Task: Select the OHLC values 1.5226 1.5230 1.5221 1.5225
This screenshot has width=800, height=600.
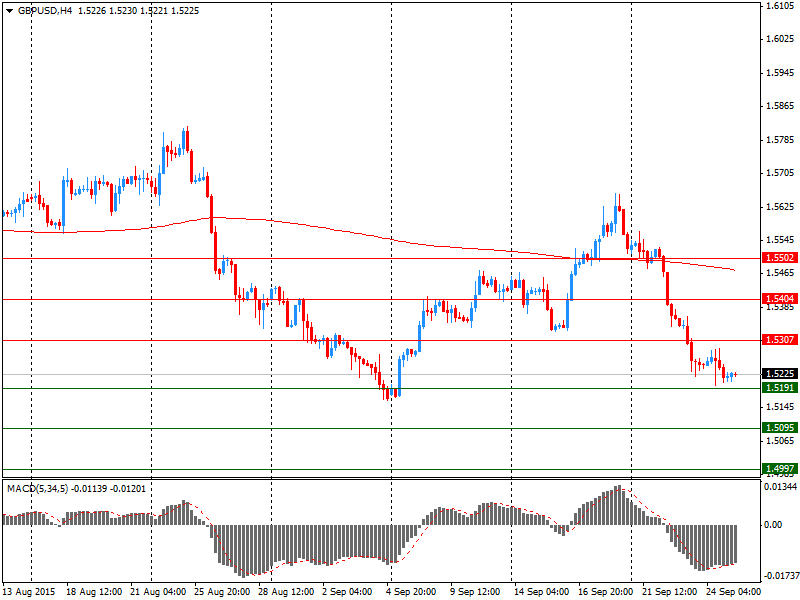Action: coord(138,11)
